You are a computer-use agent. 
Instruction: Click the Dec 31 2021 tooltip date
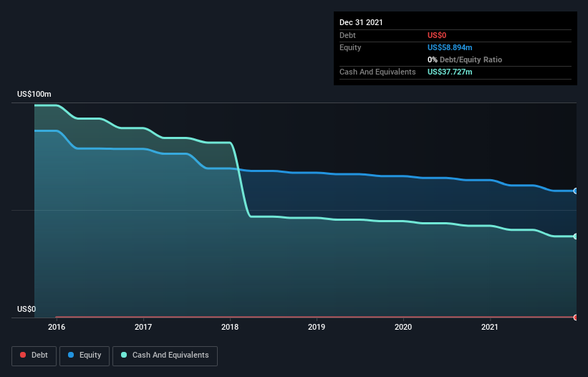(x=361, y=22)
